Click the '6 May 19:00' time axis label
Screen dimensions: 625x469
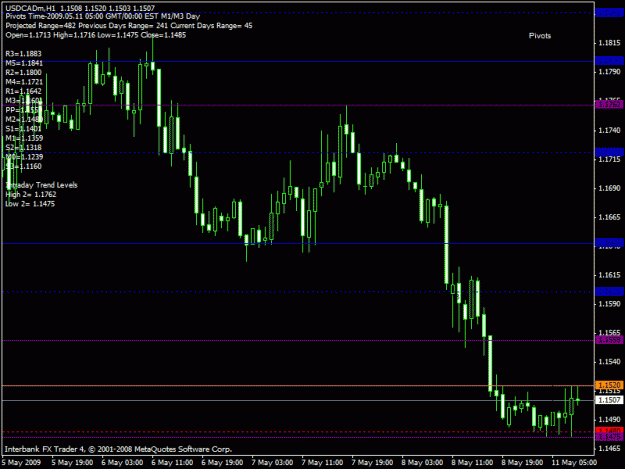(x=222, y=462)
